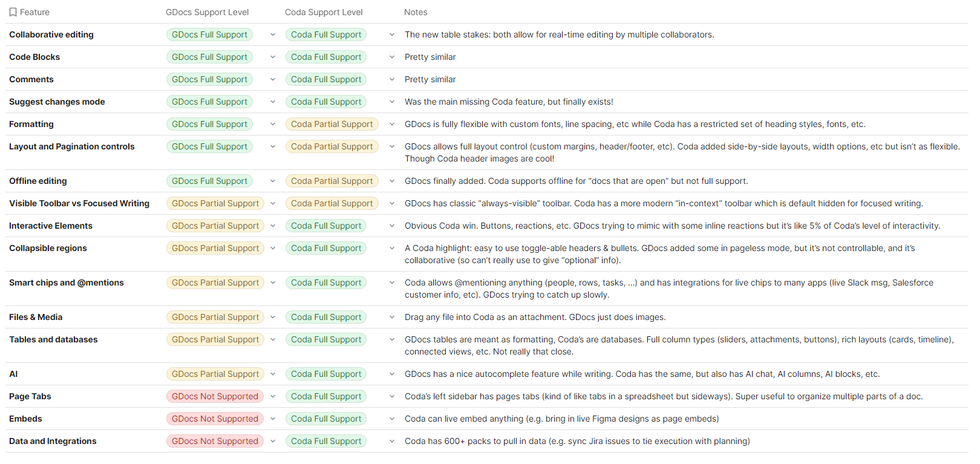Click the bookmark icon beside Feature header
This screenshot has height=464, width=980.
click(13, 12)
